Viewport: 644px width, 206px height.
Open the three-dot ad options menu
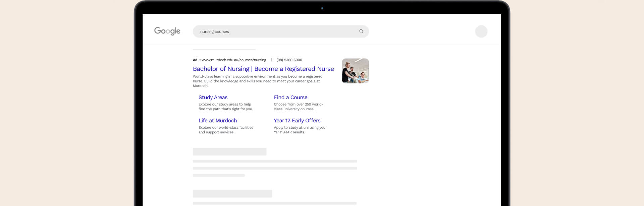[271, 60]
